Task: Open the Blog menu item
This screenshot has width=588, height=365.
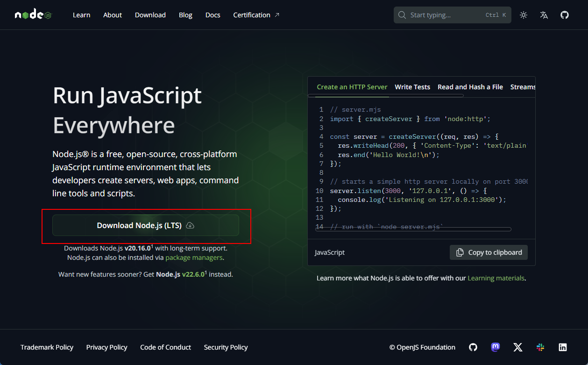Action: pyautogui.click(x=185, y=15)
